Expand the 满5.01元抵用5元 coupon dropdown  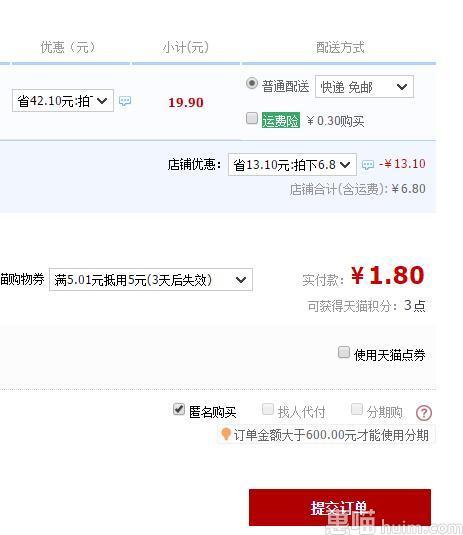[x=151, y=279]
